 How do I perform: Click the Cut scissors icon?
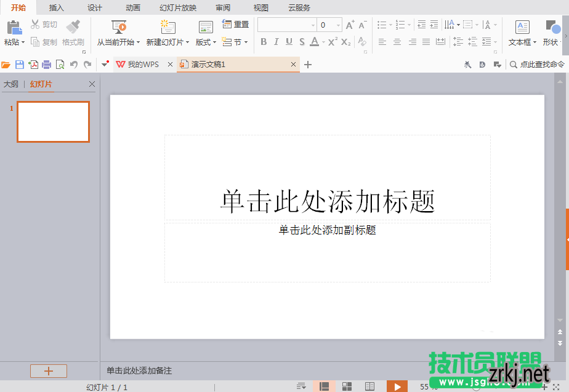click(35, 24)
